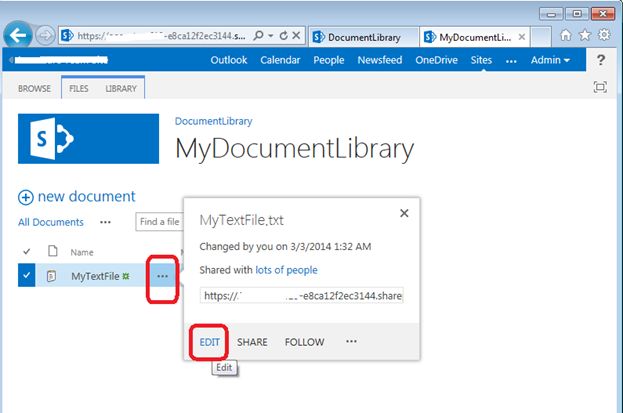The height and width of the screenshot is (413, 623).
Task: Open the MyTextFile row ellipsis menu
Action: tap(163, 276)
